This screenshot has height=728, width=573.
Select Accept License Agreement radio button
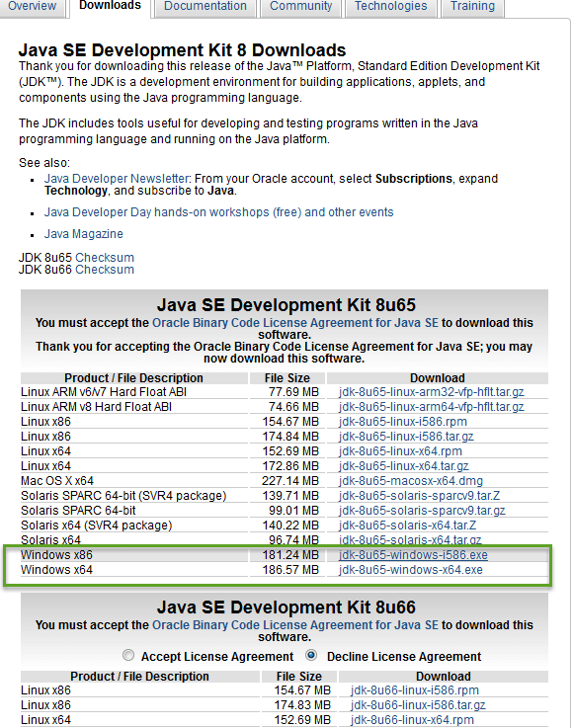click(x=128, y=655)
